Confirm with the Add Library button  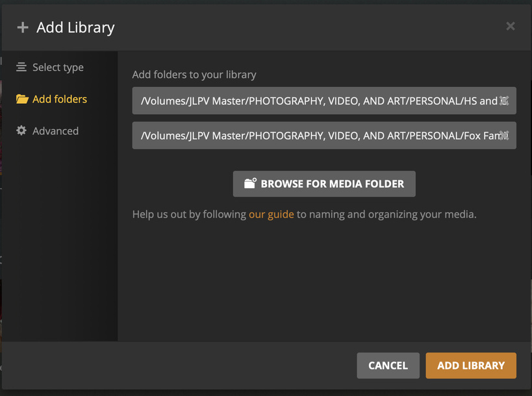pyautogui.click(x=471, y=365)
